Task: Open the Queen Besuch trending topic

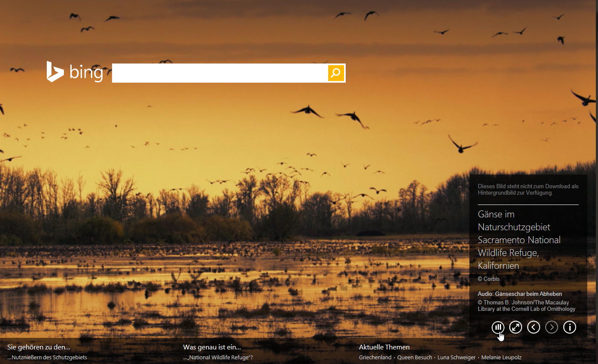Action: pos(414,357)
